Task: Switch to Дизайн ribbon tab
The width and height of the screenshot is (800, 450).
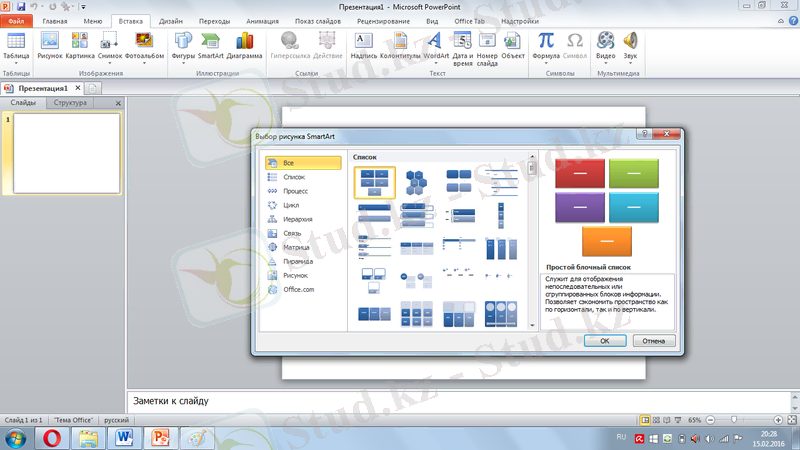Action: (x=170, y=21)
